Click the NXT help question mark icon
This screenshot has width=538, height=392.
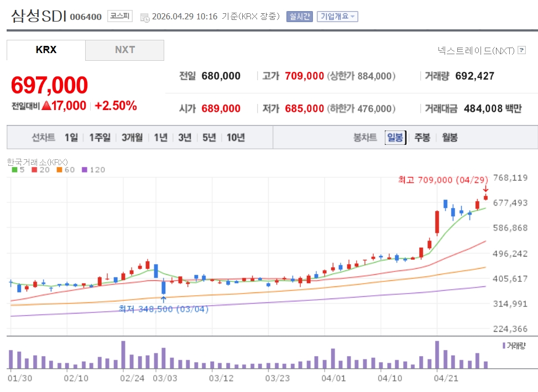pyautogui.click(x=521, y=51)
